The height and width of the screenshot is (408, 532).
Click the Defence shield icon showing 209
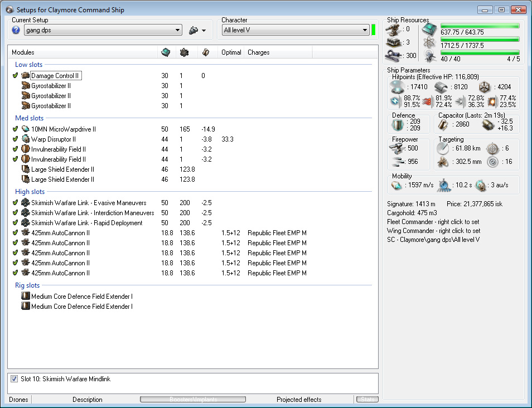tap(397, 125)
